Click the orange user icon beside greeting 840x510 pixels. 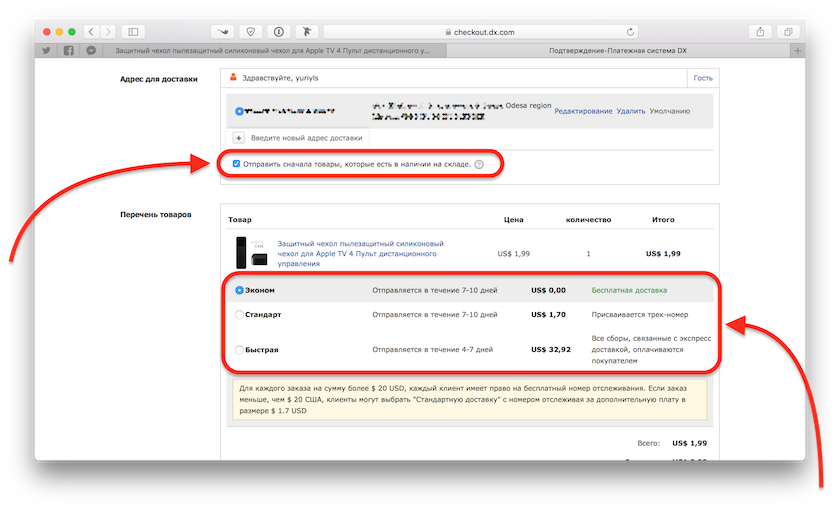[233, 78]
